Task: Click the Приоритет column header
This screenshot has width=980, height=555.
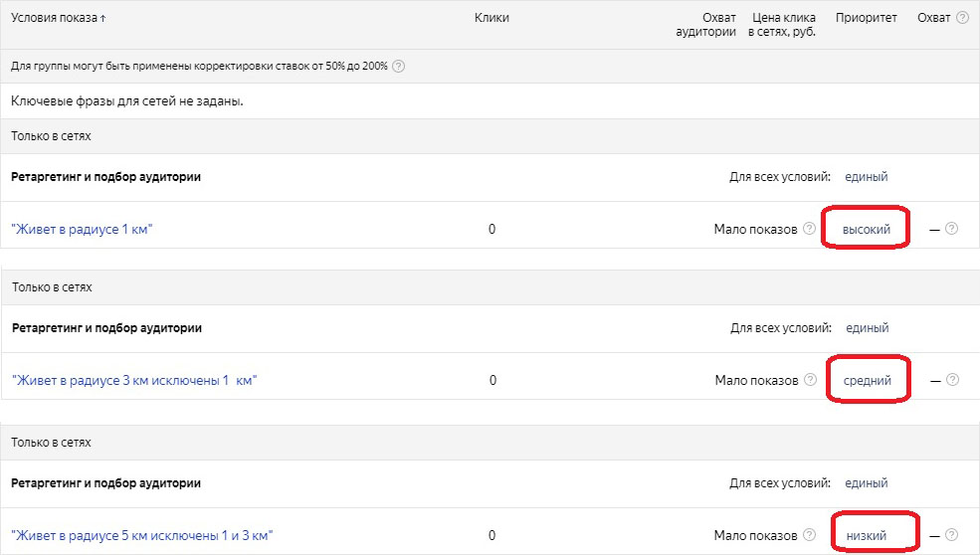Action: (866, 18)
